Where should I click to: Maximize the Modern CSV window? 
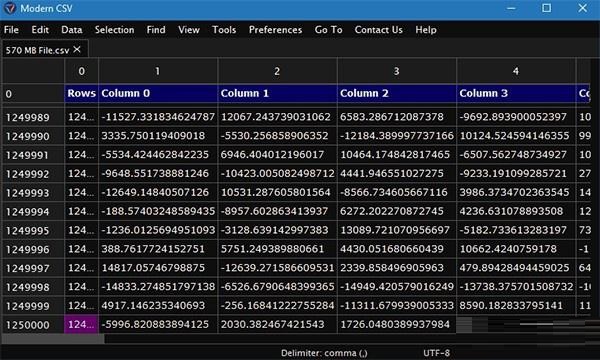(x=546, y=8)
